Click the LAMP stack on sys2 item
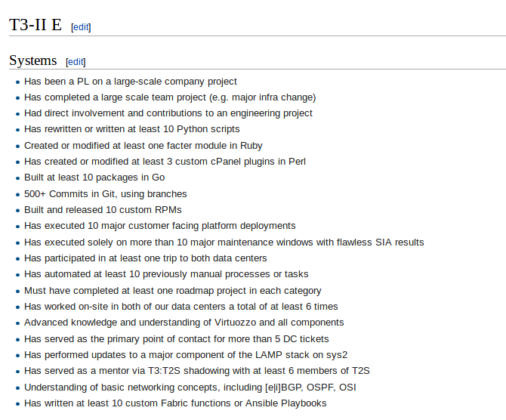Image resolution: width=506 pixels, height=420 pixels. (x=186, y=355)
